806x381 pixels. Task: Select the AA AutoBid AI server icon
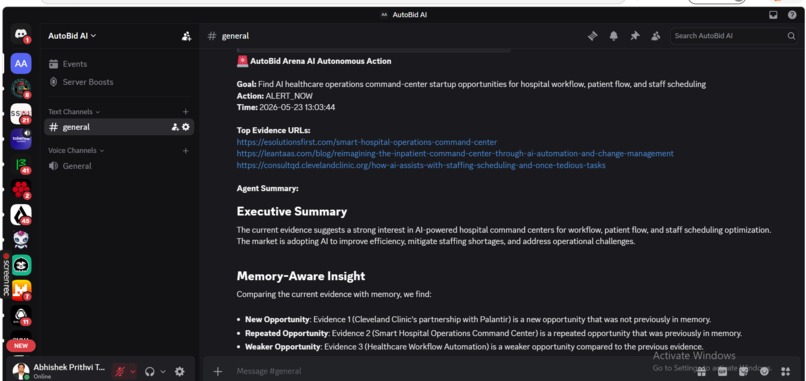pyautogui.click(x=21, y=64)
